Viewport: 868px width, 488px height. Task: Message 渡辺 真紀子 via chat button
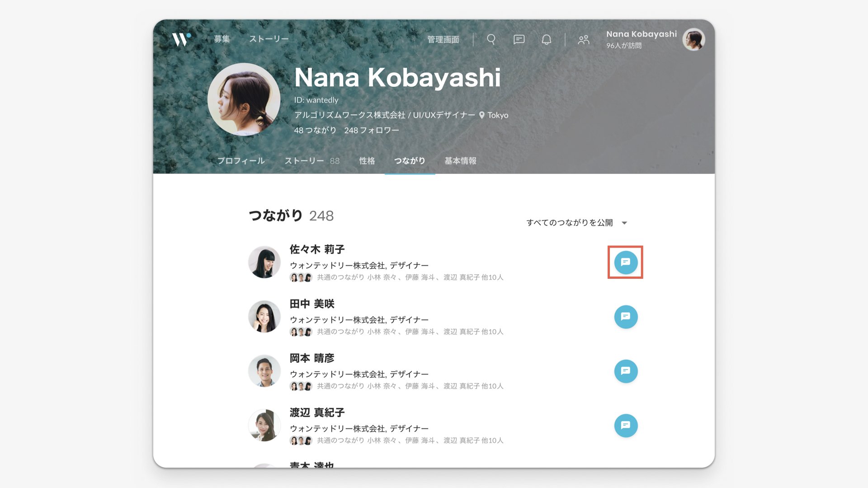point(626,426)
